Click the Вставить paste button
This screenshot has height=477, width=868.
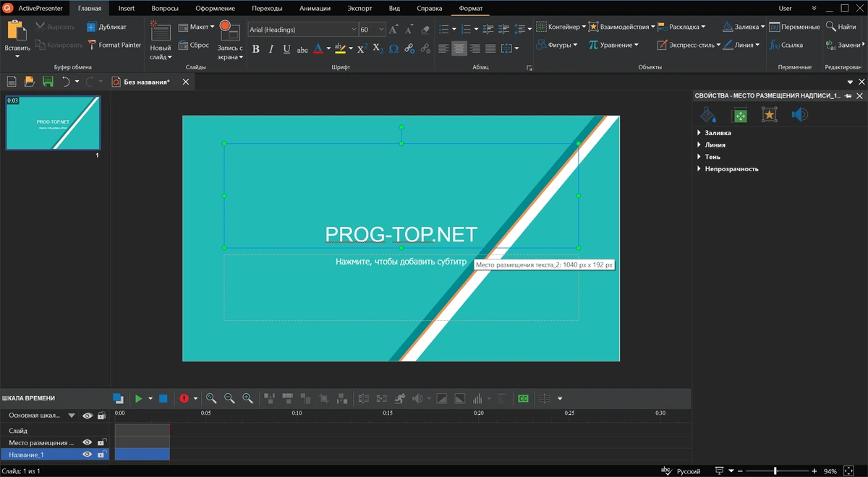17,40
